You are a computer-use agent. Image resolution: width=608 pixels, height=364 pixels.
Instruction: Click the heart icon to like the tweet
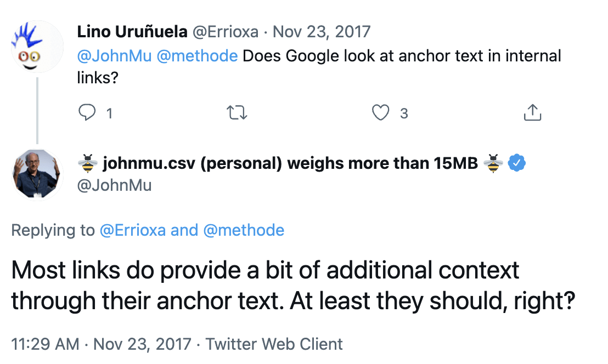point(380,112)
